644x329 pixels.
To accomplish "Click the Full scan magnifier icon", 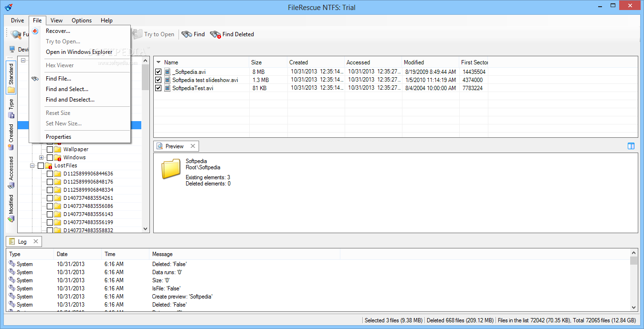I will coord(16,34).
